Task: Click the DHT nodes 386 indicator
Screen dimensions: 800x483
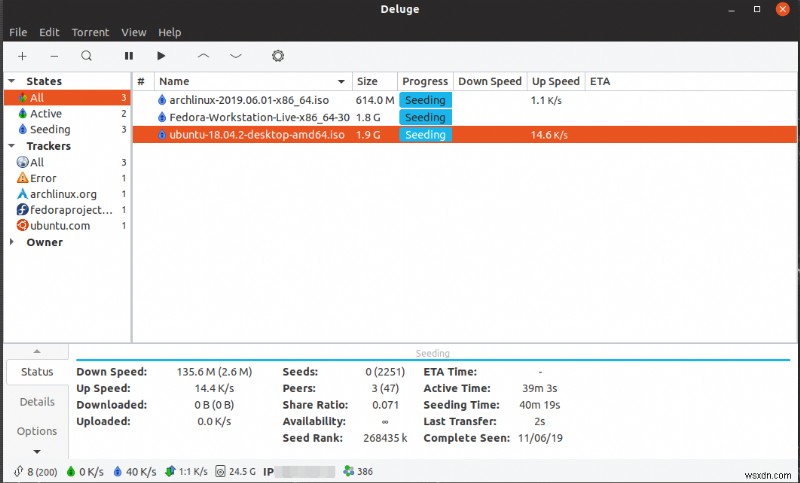Action: [x=358, y=472]
